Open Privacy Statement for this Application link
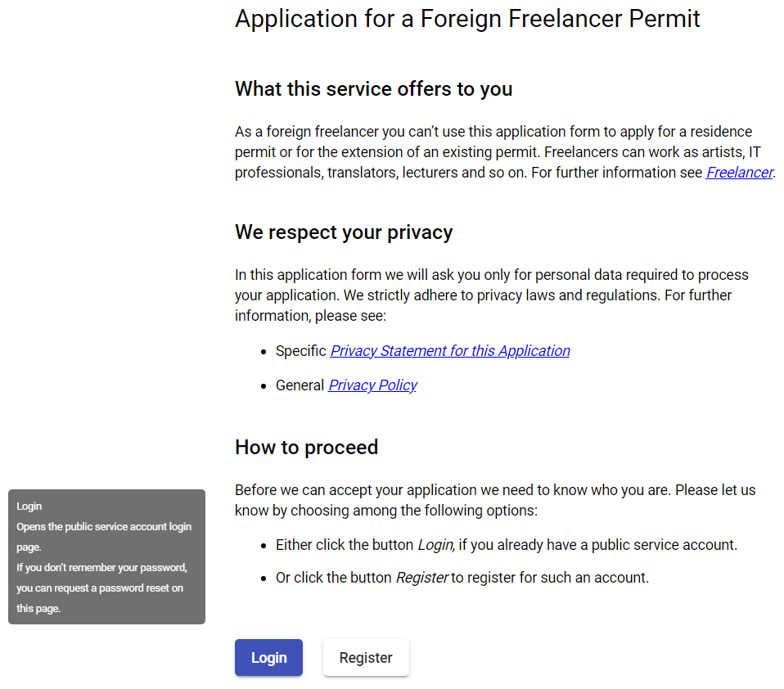Screen dimensions: 784x689 point(450,351)
